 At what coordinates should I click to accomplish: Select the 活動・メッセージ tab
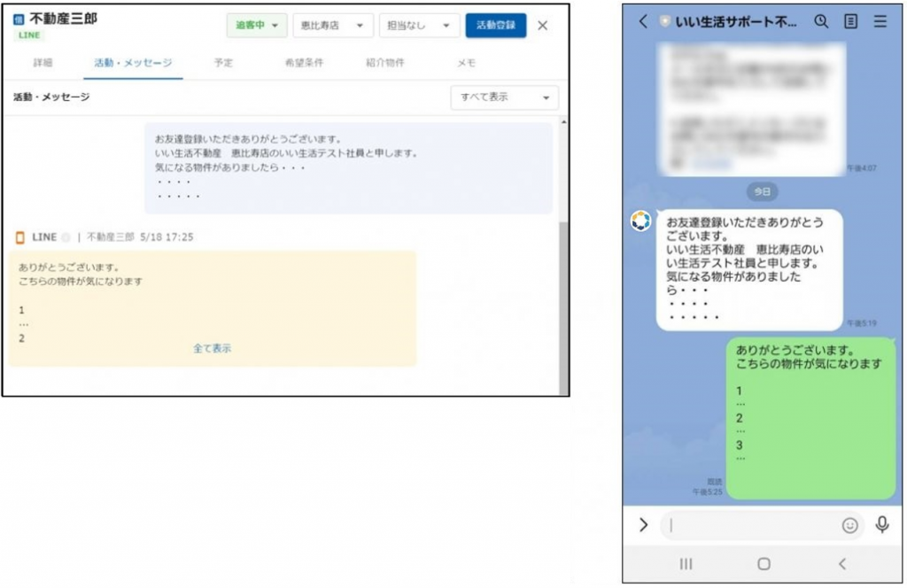[x=133, y=63]
